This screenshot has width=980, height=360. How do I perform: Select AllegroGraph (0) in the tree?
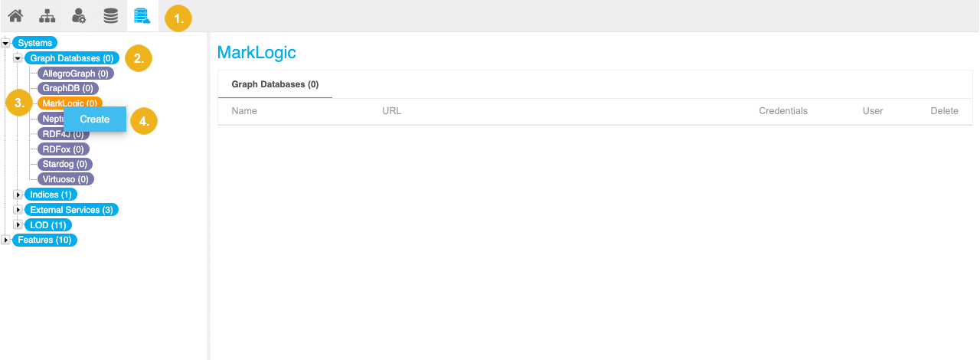click(x=75, y=74)
